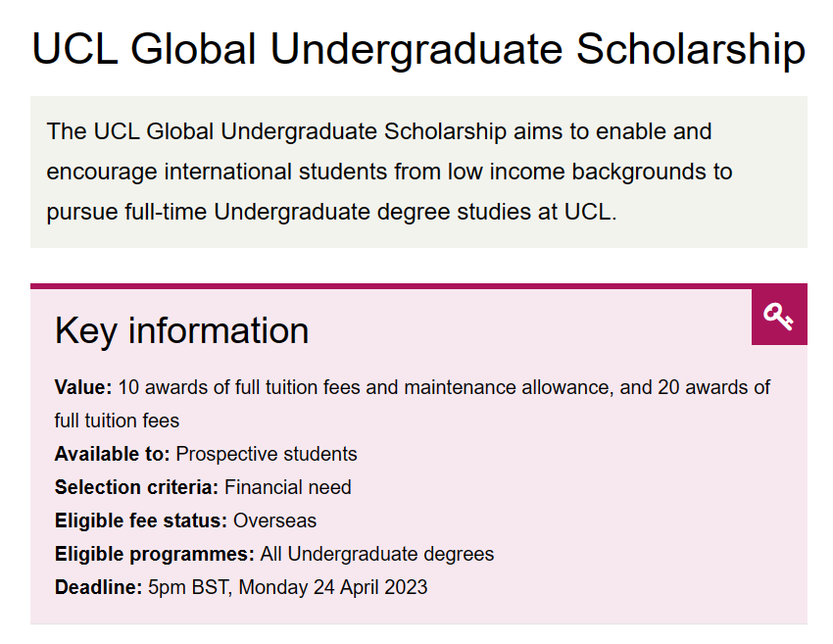Click the bold Eligible programmes label
The width and height of the screenshot is (833, 644).
pos(155,554)
